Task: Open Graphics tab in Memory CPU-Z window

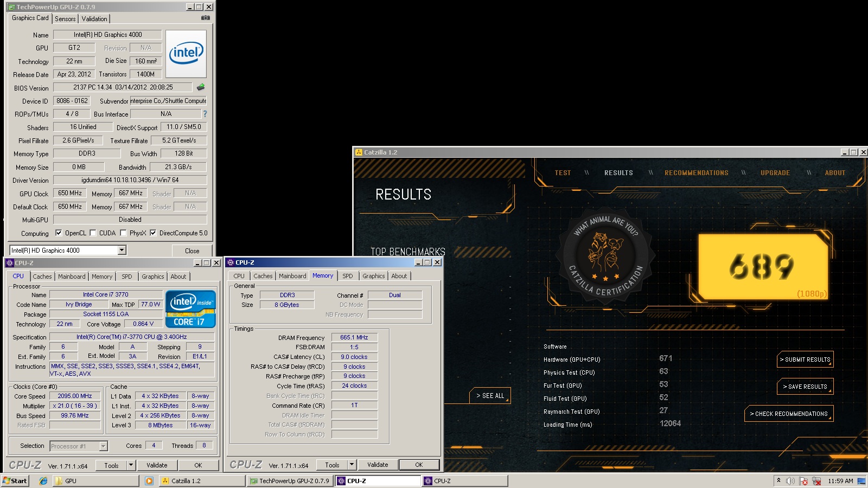Action: (x=374, y=276)
